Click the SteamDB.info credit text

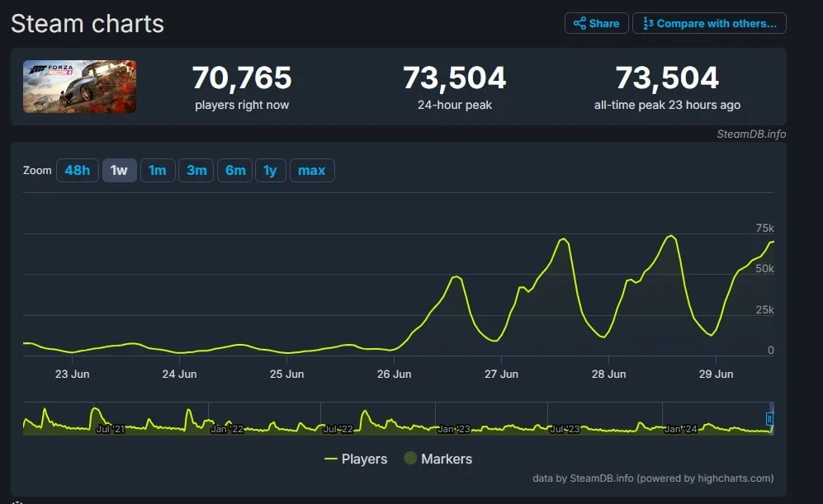[x=751, y=134]
